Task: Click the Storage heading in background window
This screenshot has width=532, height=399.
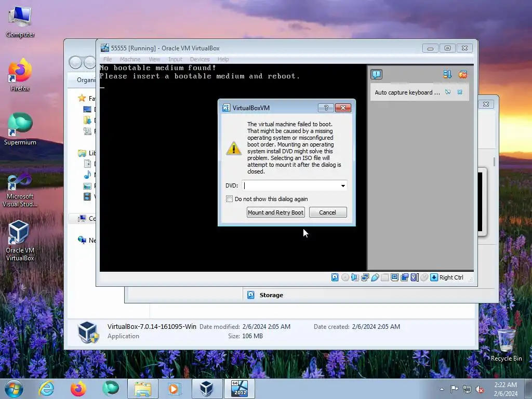Action: tap(271, 295)
